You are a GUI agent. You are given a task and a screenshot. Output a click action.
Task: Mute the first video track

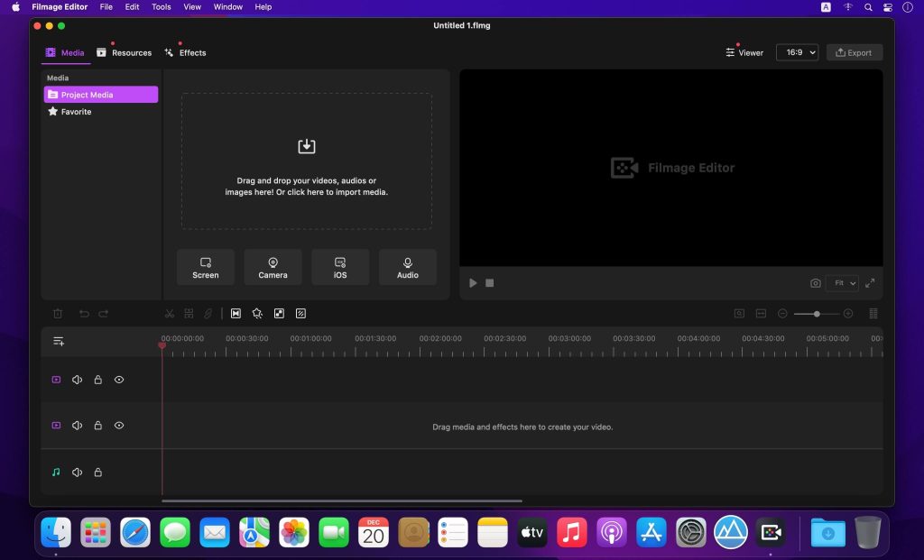(78, 379)
